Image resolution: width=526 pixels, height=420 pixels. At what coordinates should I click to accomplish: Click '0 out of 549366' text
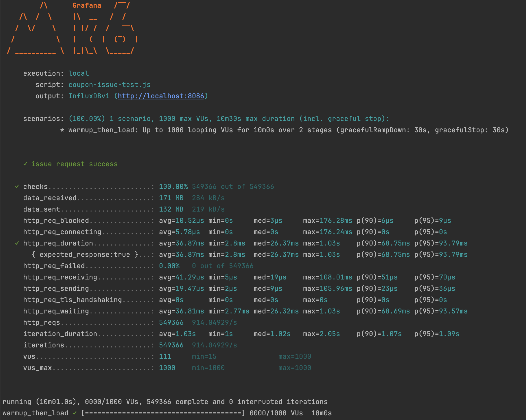click(x=223, y=266)
